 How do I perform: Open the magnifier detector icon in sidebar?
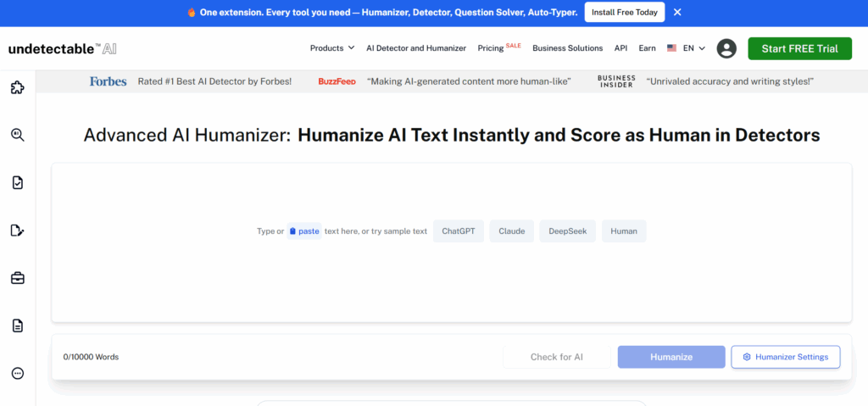pos(17,135)
